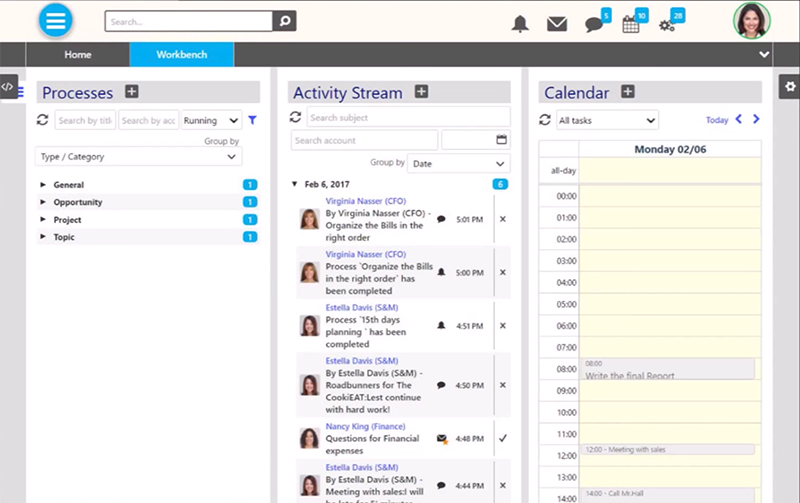Add a new process with plus icon
Image resolution: width=800 pixels, height=503 pixels.
(x=132, y=92)
